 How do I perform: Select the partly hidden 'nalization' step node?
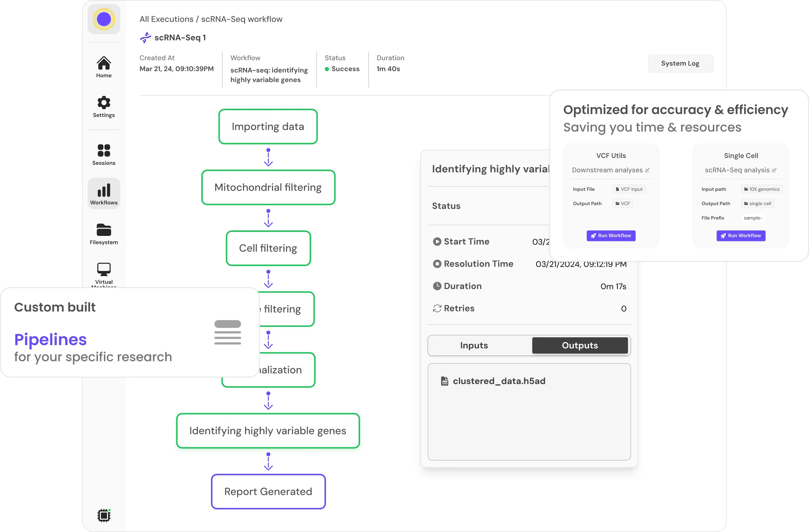click(x=287, y=370)
